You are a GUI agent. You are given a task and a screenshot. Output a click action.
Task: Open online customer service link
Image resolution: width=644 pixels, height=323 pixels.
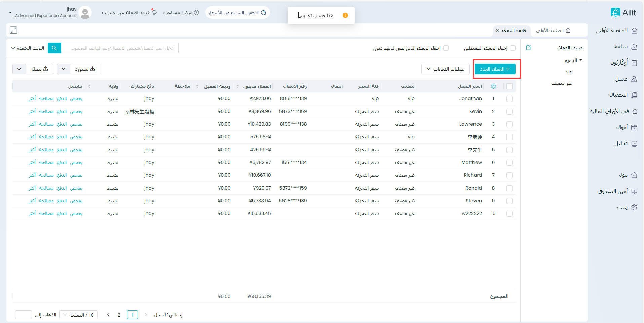click(x=129, y=13)
